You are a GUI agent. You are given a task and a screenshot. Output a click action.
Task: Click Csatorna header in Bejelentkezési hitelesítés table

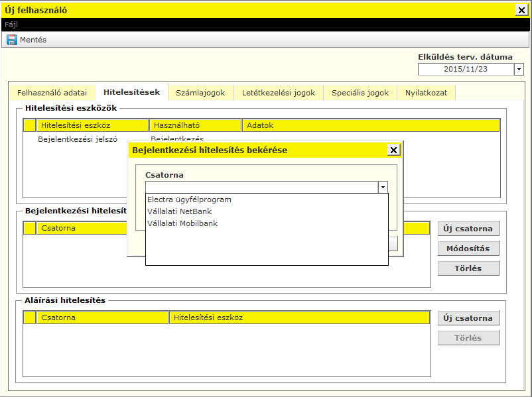82,228
